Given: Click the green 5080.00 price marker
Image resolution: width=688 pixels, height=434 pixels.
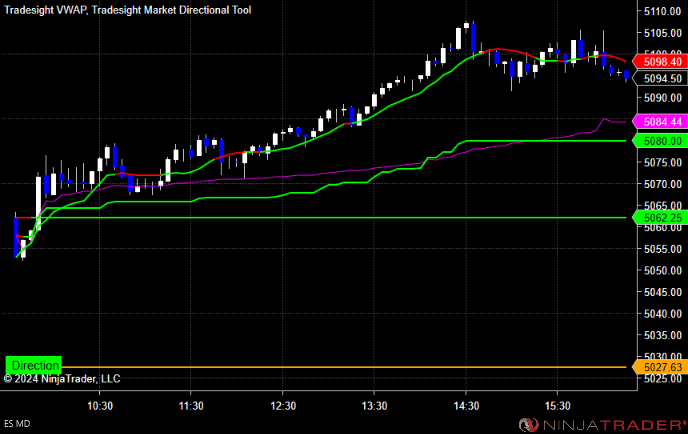Looking at the screenshot, I should (x=660, y=141).
